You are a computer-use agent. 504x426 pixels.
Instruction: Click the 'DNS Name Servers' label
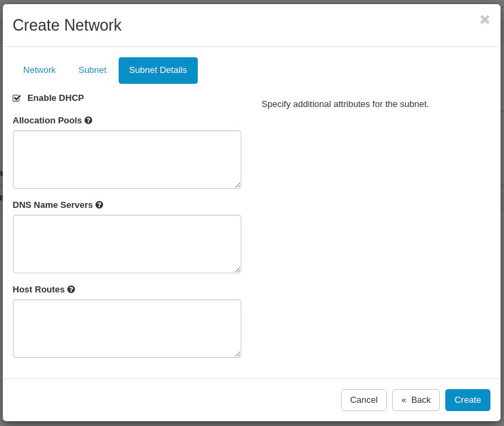[x=53, y=205]
